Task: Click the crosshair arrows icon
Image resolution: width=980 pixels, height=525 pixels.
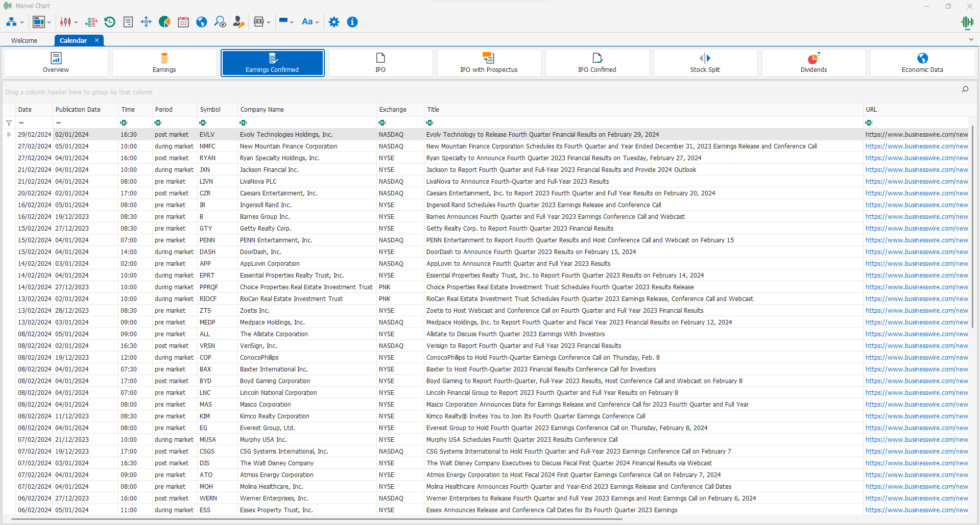Action: (x=147, y=22)
